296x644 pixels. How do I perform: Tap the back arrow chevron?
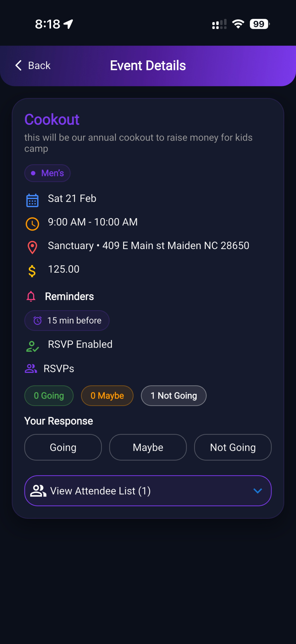click(x=18, y=65)
